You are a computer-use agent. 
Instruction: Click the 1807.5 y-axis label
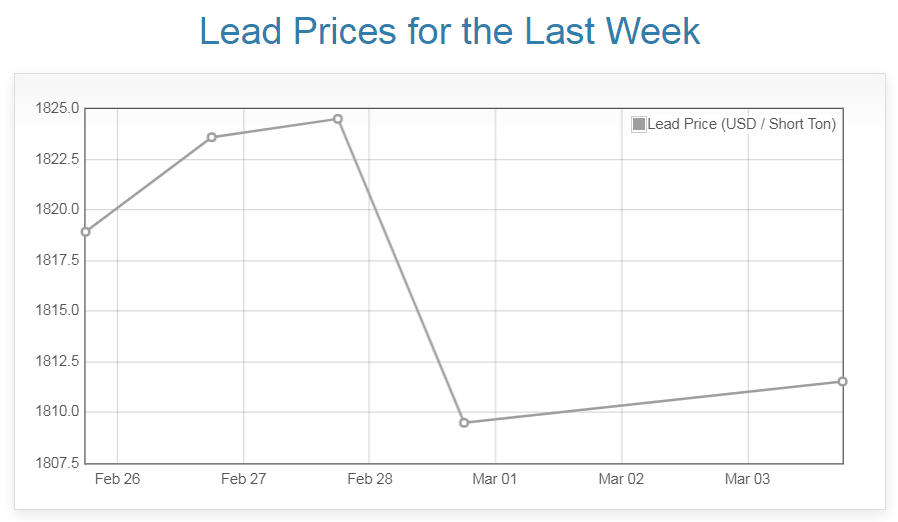57,462
